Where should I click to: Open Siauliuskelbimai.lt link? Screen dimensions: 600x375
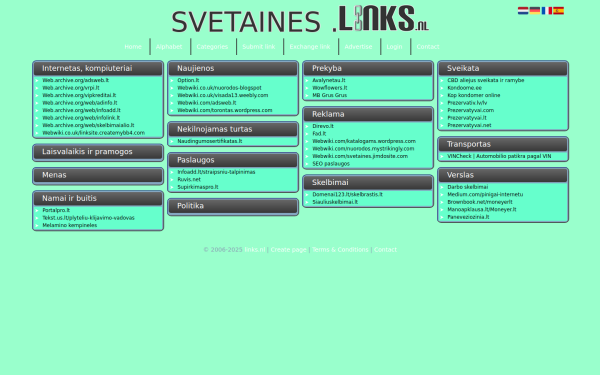pyautogui.click(x=335, y=202)
